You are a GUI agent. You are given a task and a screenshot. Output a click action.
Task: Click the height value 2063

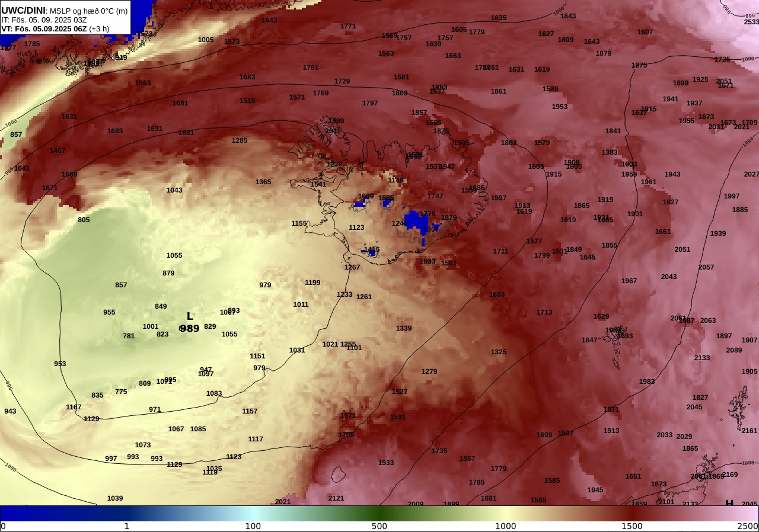click(x=708, y=321)
